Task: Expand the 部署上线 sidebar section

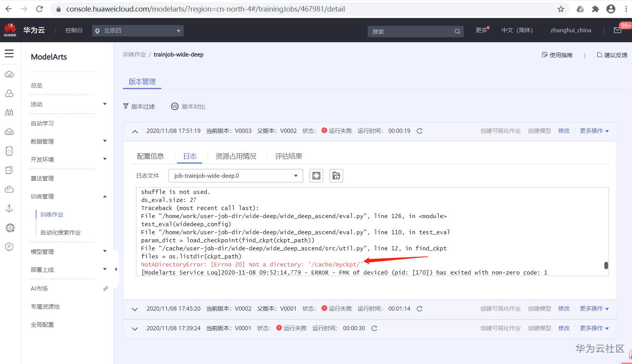Action: 105,269
